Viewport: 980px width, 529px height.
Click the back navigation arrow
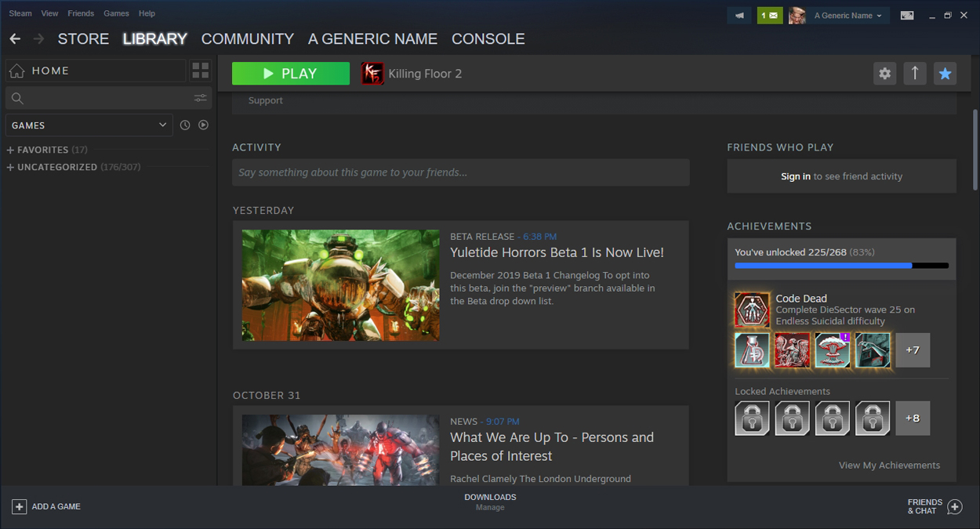tap(15, 38)
